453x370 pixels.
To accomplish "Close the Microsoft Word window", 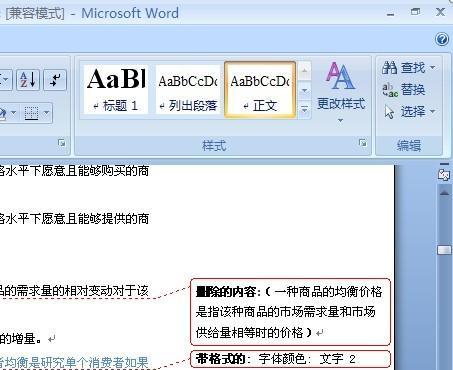I will 440,12.
